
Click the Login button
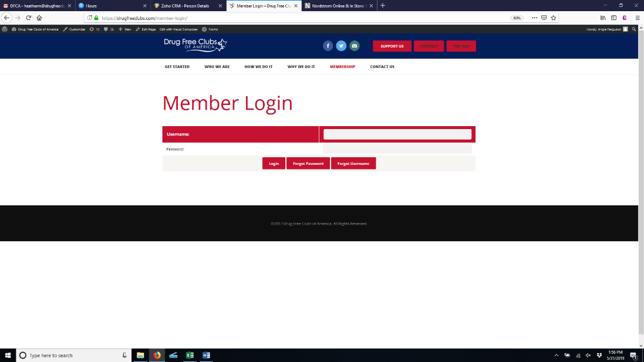[274, 164]
